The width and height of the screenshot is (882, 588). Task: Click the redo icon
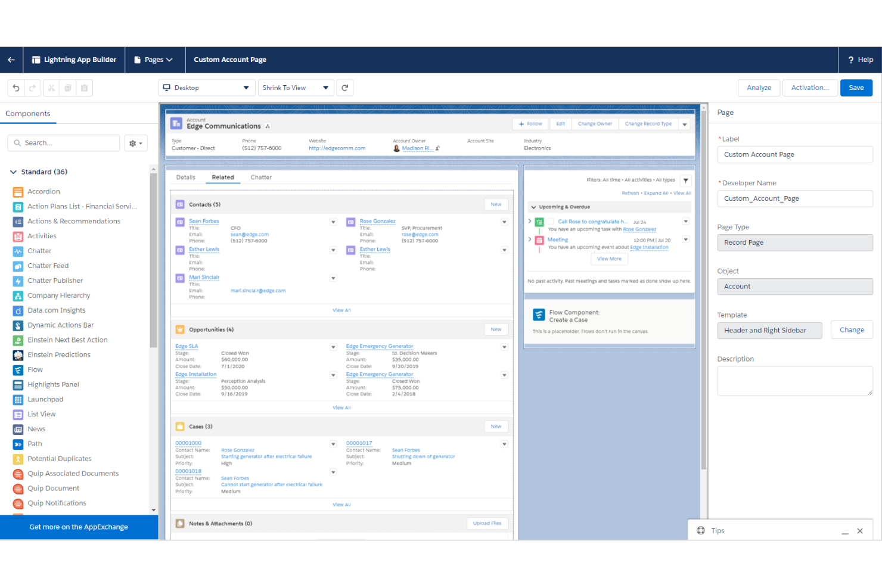click(x=33, y=88)
